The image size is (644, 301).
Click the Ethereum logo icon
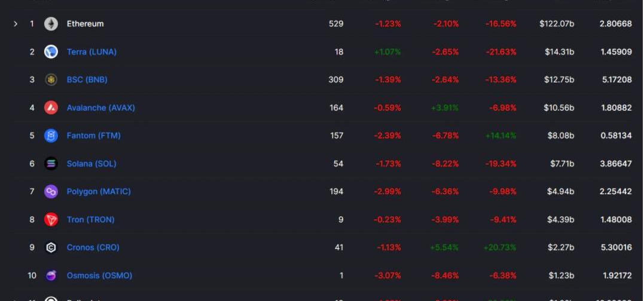51,24
